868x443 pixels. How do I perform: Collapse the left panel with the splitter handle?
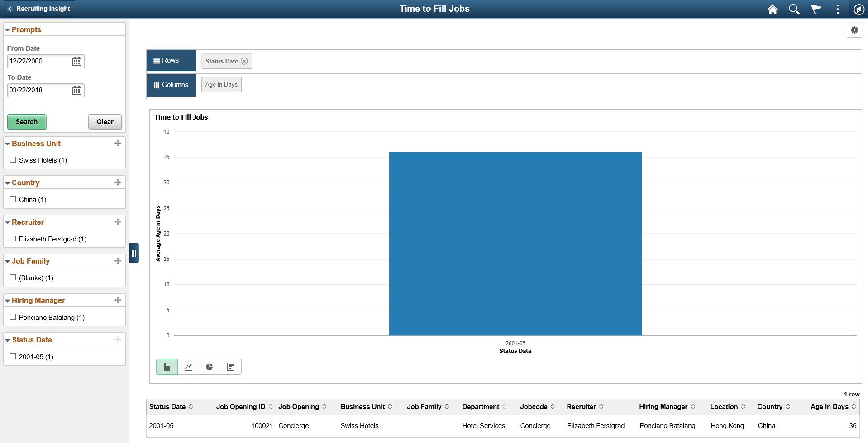point(134,253)
